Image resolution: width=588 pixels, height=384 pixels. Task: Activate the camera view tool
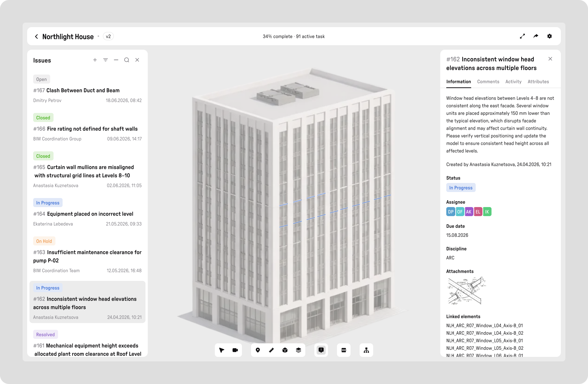pos(235,350)
